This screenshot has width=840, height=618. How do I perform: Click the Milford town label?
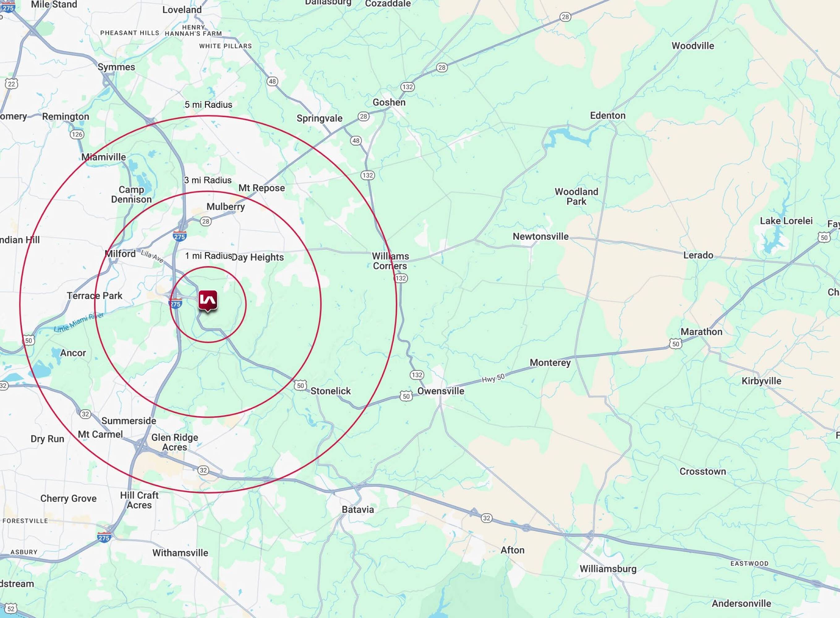(120, 254)
